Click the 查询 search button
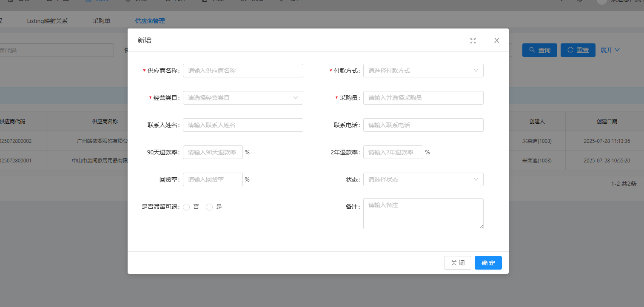 click(x=539, y=50)
